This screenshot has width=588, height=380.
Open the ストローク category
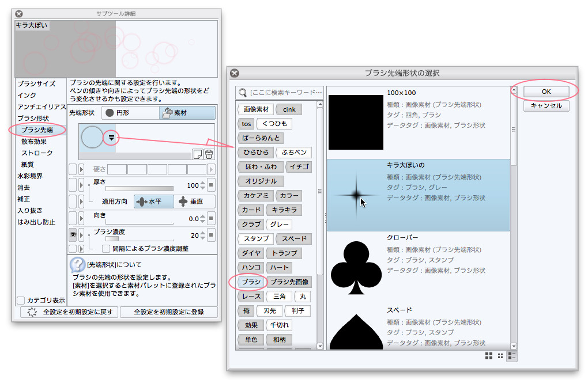(x=37, y=153)
